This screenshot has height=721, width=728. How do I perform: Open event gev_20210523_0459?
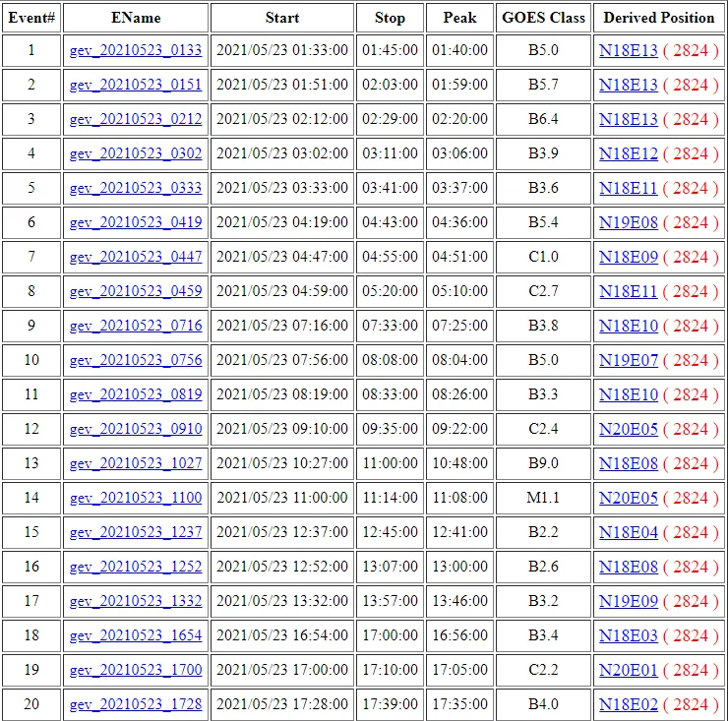coord(136,290)
